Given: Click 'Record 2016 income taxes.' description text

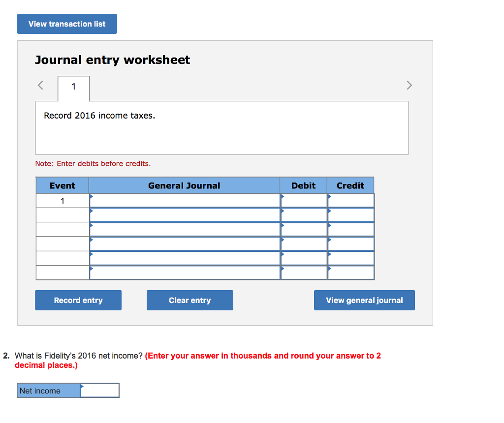Looking at the screenshot, I should [99, 116].
